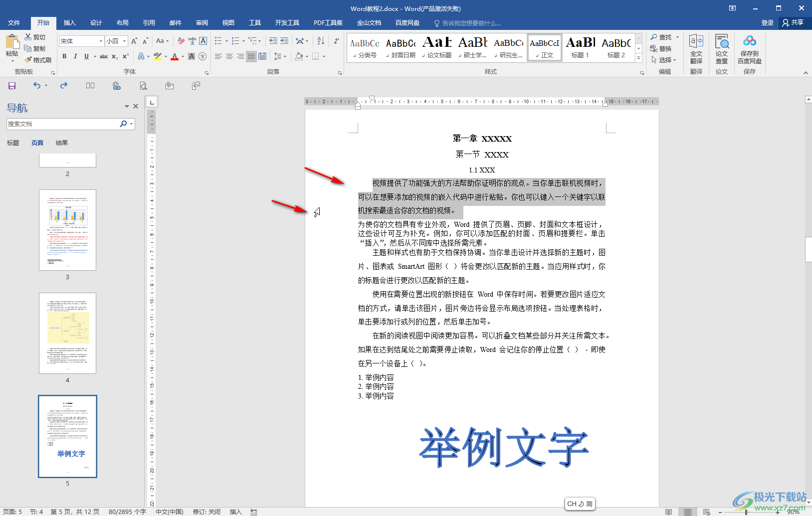Redo the last action

point(64,86)
